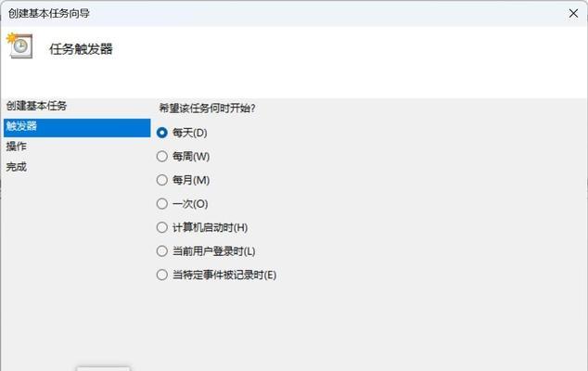The image size is (588, 371).
Task: Click the 每周(W) label text
Action: point(191,157)
